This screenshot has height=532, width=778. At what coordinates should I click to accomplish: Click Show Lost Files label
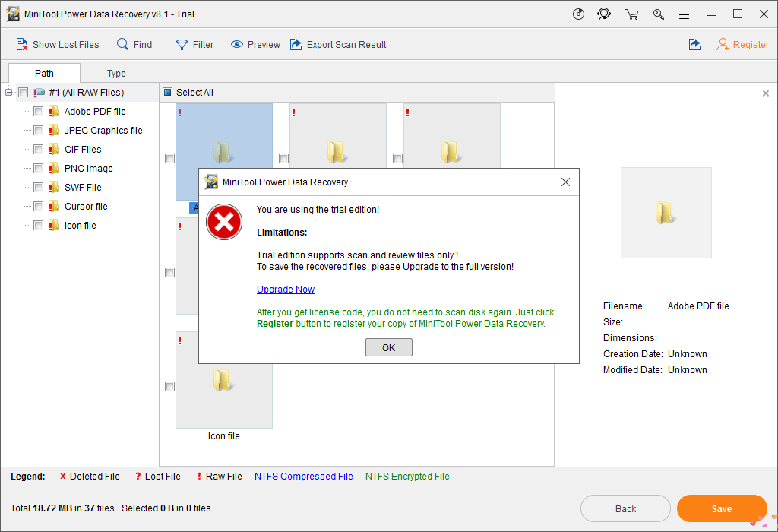pos(66,45)
